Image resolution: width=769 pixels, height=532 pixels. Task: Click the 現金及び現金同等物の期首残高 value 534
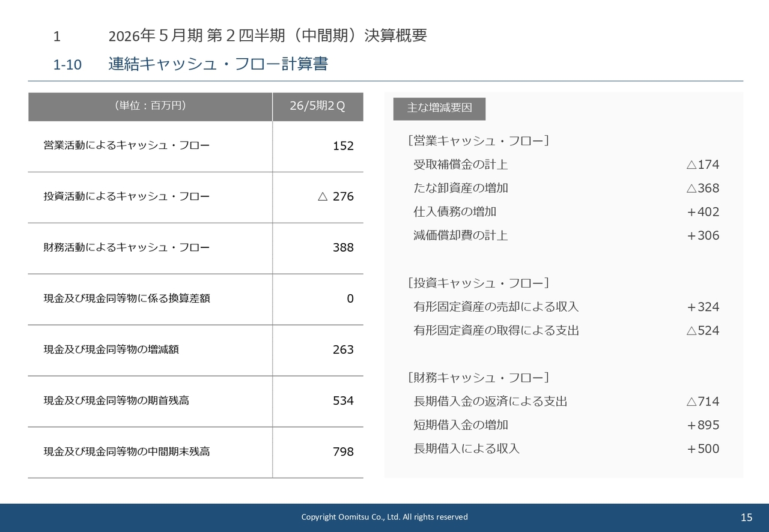tap(343, 401)
